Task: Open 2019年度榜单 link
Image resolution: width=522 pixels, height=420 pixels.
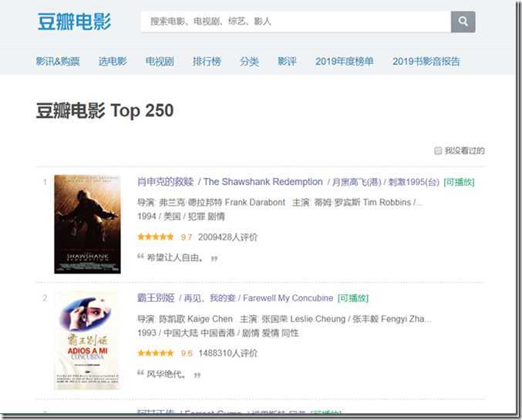Action: tap(344, 62)
